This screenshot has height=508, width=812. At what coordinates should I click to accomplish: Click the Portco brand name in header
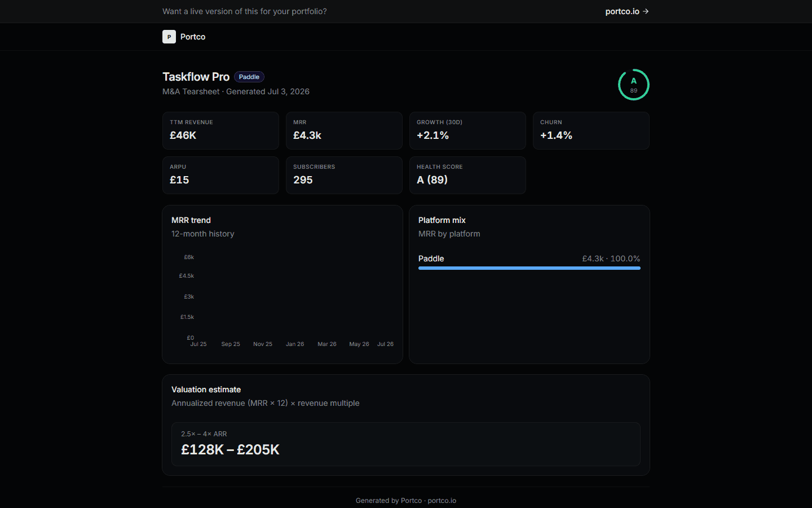pyautogui.click(x=193, y=37)
